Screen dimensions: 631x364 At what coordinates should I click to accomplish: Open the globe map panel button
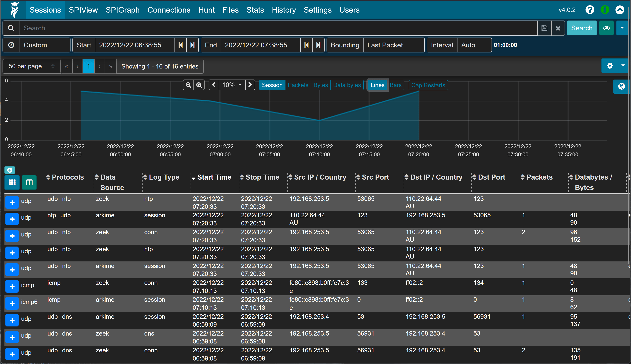(621, 87)
